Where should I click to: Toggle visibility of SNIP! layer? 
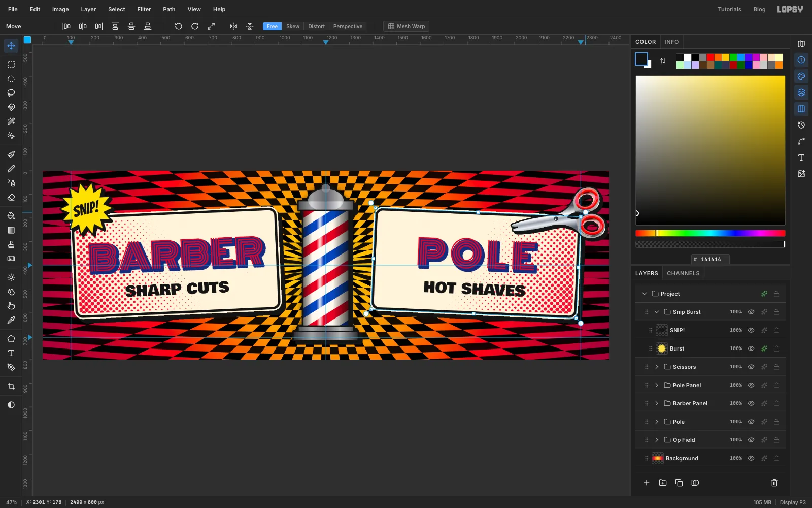751,330
